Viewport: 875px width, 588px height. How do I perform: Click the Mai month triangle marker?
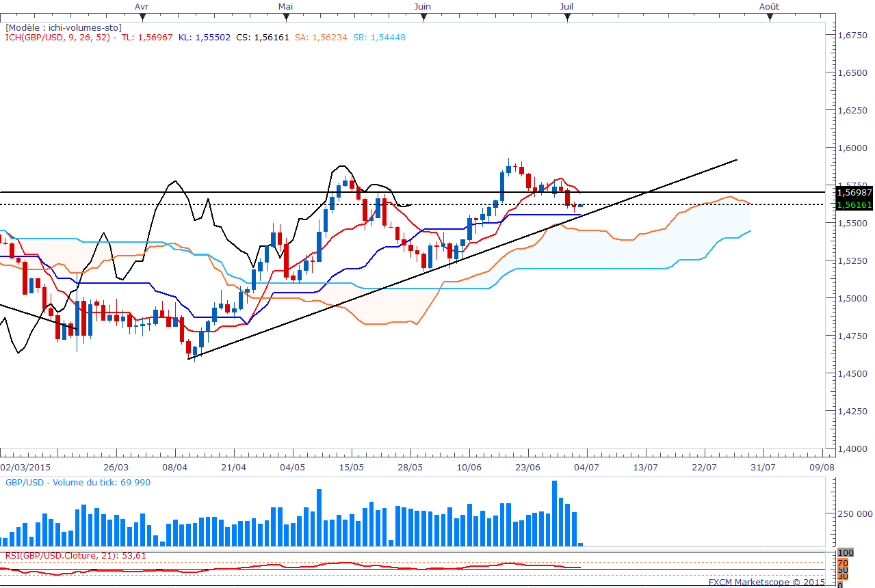[286, 18]
